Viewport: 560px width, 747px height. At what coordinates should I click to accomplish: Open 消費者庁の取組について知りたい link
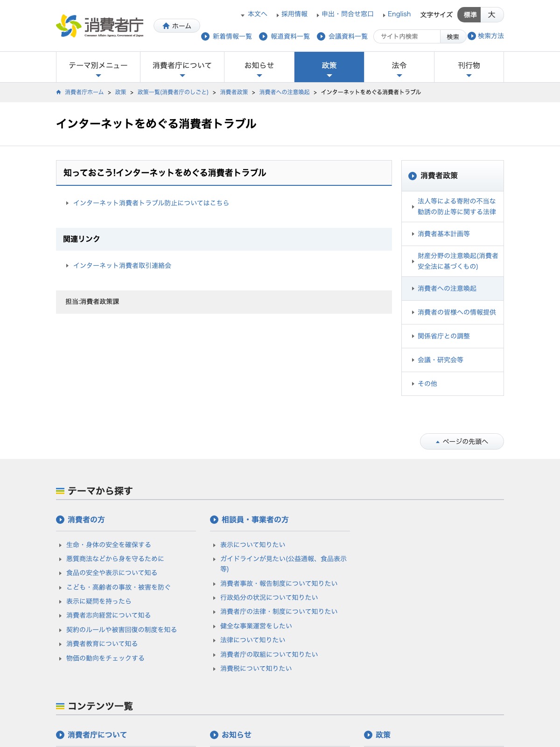pos(269,655)
